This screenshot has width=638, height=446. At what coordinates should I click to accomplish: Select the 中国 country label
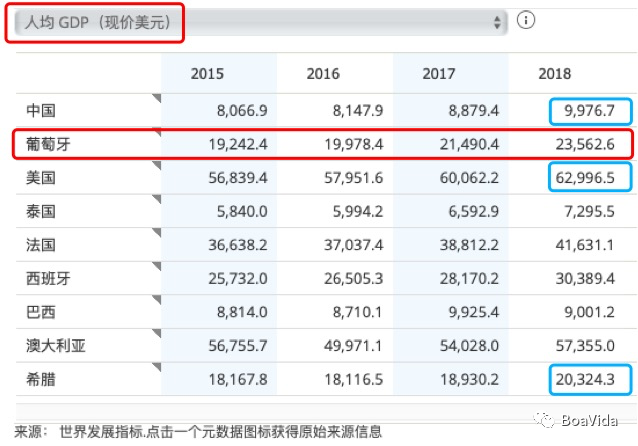[41, 110]
